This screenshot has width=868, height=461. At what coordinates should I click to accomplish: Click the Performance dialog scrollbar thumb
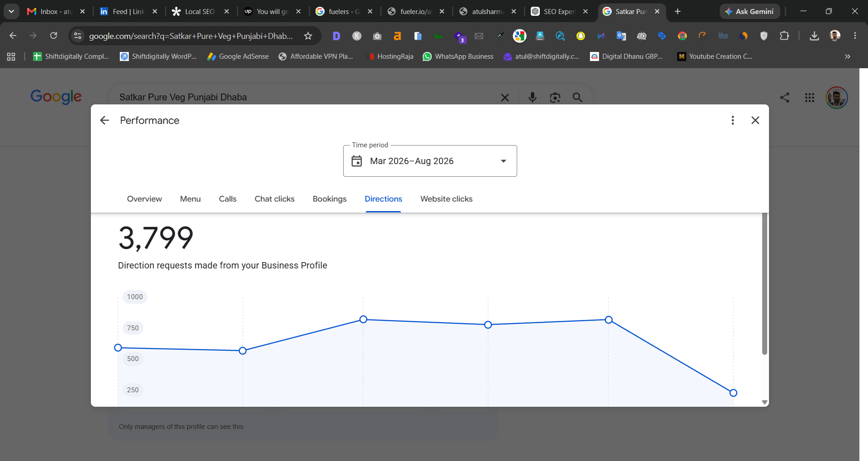[x=764, y=284]
